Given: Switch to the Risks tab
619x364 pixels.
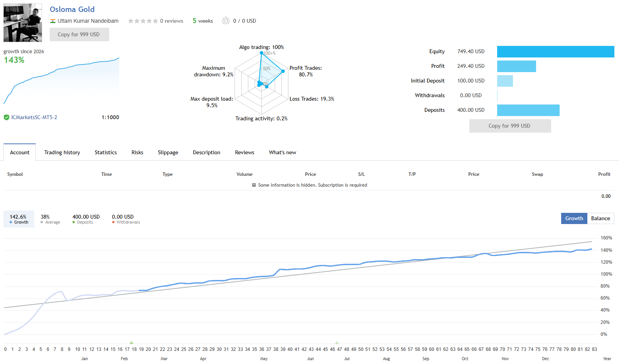Looking at the screenshot, I should (x=137, y=152).
